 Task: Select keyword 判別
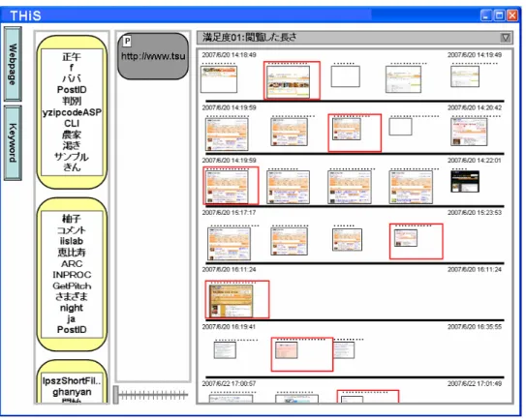pyautogui.click(x=72, y=101)
